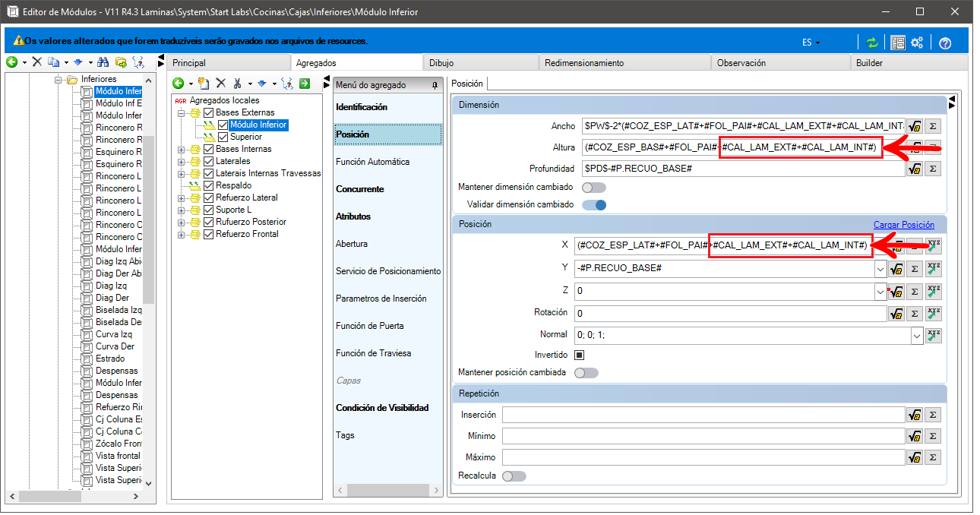Click the XYZ picker icon beside Y field
This screenshot has height=515, width=980.
point(934,269)
